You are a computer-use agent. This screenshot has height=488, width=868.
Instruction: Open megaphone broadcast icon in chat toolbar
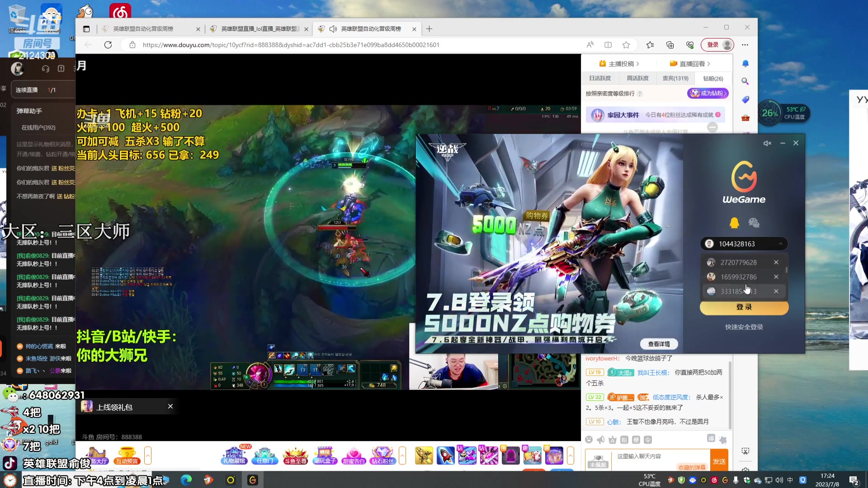[601, 440]
